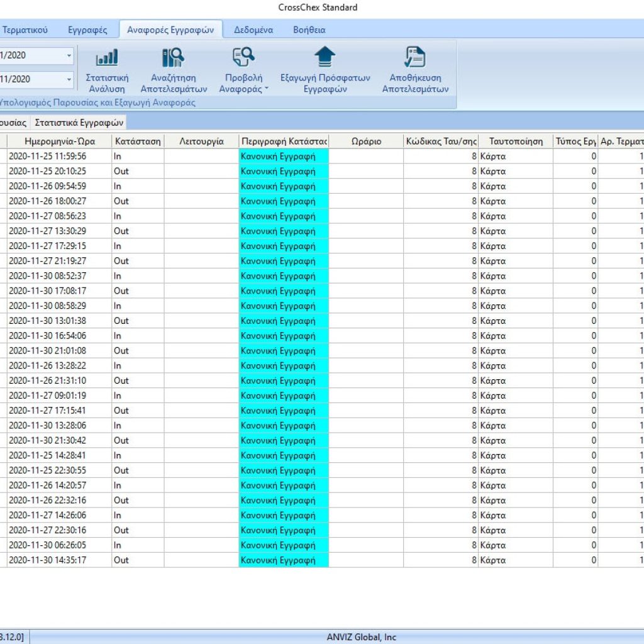Select the record 2020-11-27 08:56:23
The width and height of the screenshot is (644, 644).
[x=322, y=216]
